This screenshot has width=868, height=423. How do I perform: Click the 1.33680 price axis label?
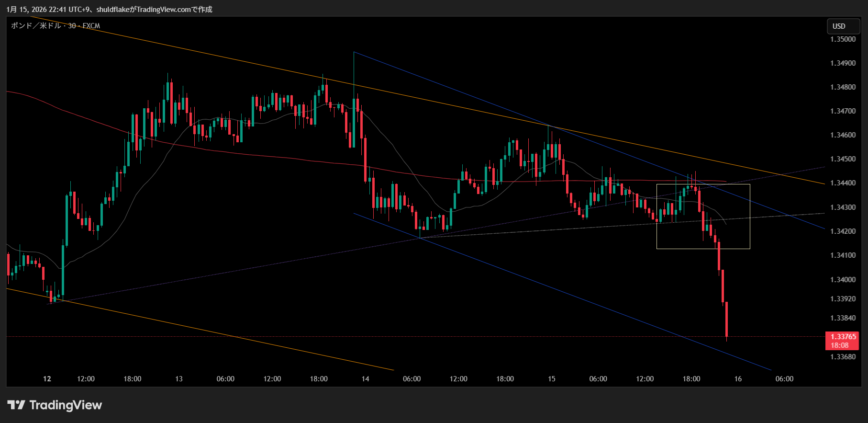[x=843, y=357]
